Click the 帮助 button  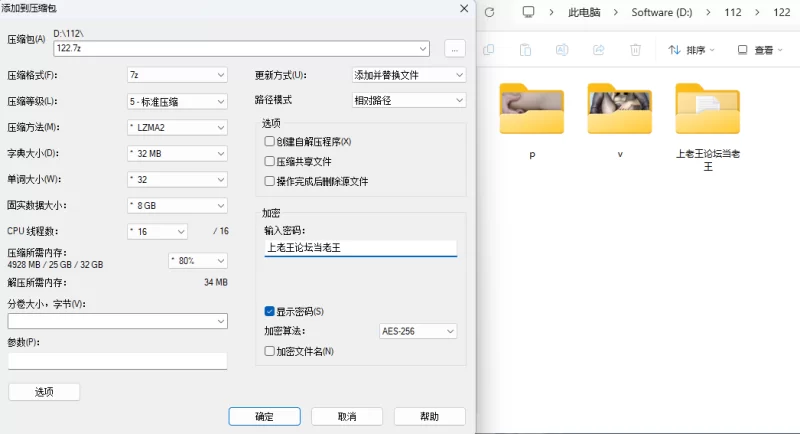(x=430, y=416)
